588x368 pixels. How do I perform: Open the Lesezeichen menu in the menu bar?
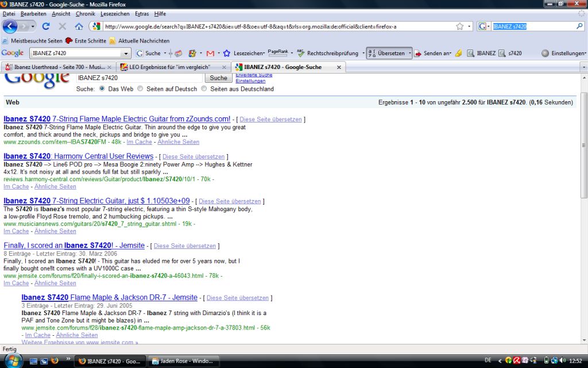click(x=115, y=14)
